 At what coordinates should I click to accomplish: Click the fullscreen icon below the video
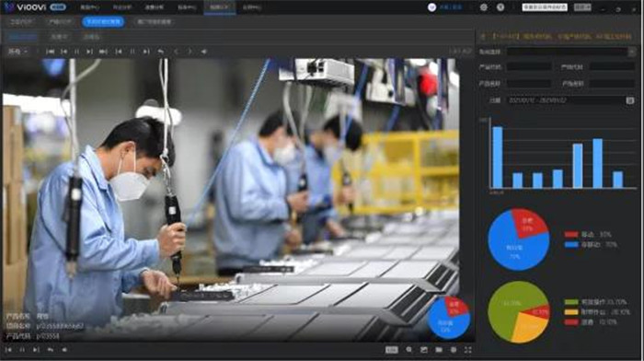pos(467,350)
